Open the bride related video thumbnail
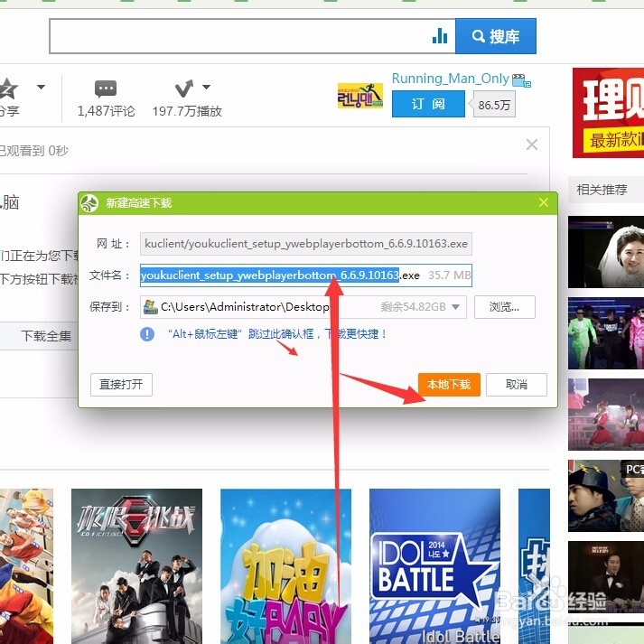 pyautogui.click(x=606, y=252)
